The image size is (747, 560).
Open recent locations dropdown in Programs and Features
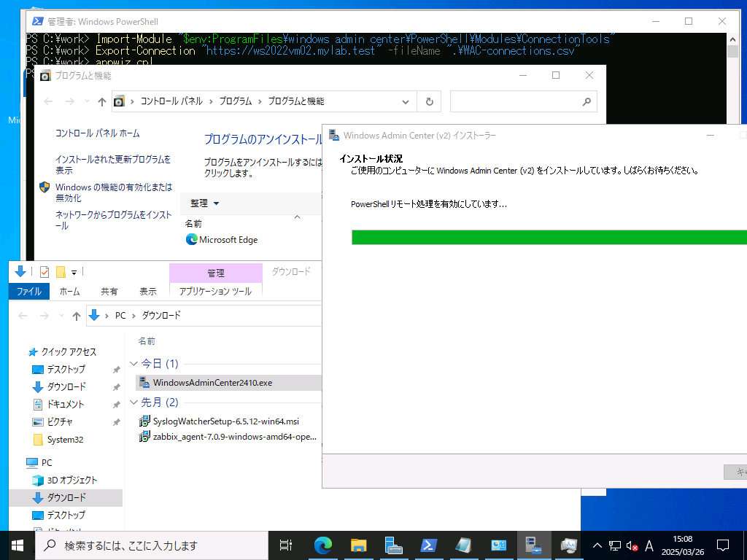point(87,101)
